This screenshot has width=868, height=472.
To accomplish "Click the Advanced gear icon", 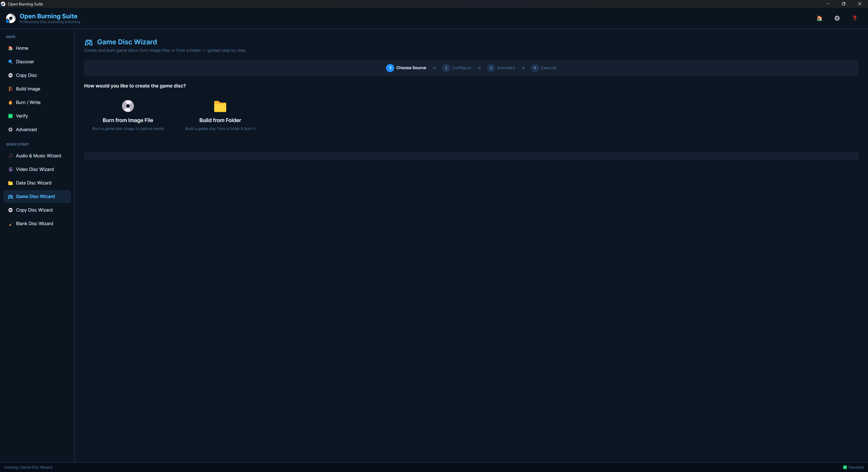I will tap(10, 130).
